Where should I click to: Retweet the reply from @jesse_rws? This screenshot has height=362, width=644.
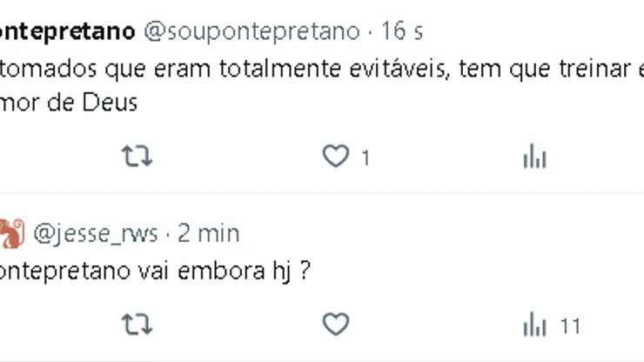[x=137, y=325]
